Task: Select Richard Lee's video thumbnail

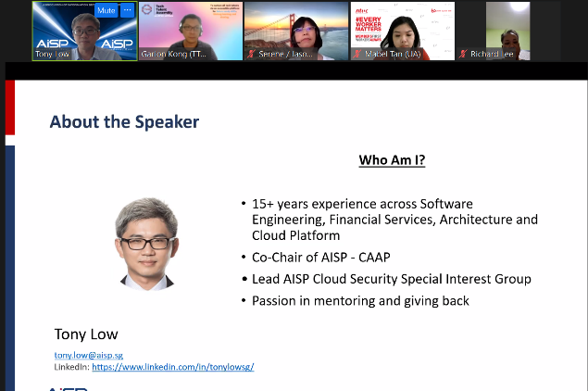Action: pyautogui.click(x=508, y=32)
